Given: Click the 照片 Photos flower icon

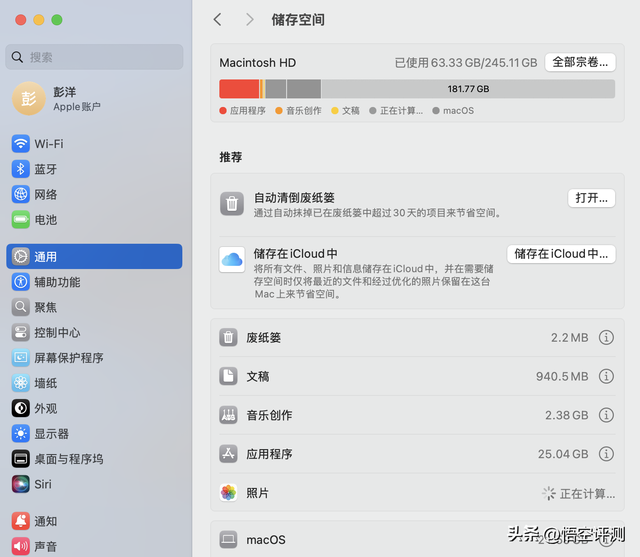Looking at the screenshot, I should [x=228, y=493].
